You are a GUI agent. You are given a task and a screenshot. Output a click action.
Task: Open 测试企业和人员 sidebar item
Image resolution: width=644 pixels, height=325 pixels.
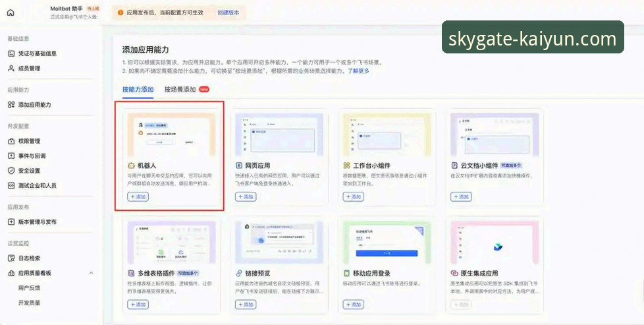click(x=32, y=185)
